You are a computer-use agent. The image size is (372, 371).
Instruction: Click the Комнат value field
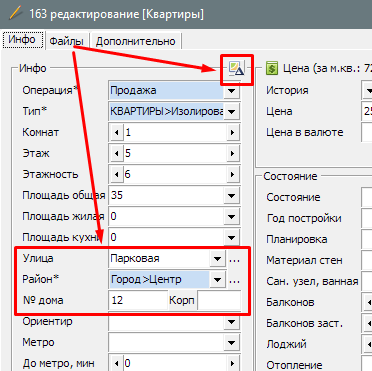click(175, 133)
